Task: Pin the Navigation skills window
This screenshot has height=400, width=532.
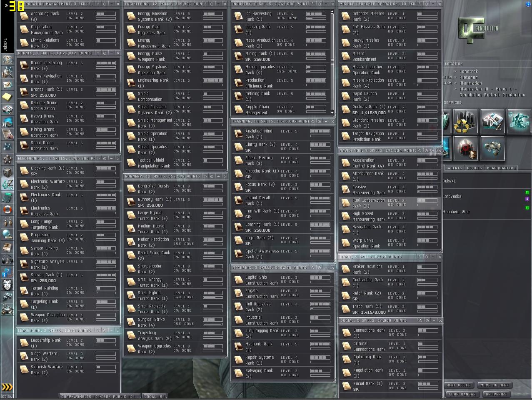Action: click(420, 150)
